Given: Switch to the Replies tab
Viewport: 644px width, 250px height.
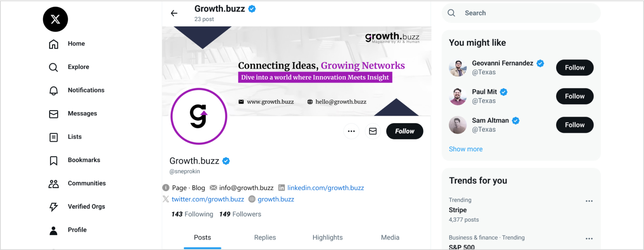Looking at the screenshot, I should [x=265, y=238].
